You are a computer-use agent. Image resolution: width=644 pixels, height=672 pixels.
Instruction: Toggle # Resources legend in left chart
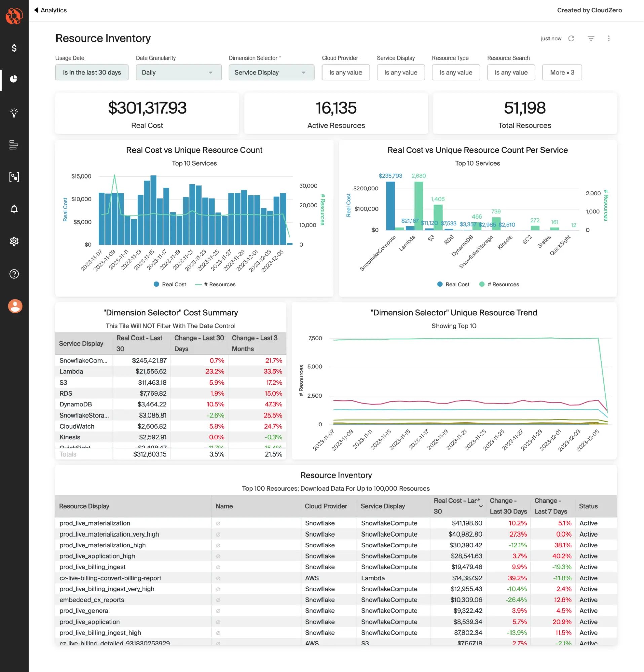[x=215, y=285]
